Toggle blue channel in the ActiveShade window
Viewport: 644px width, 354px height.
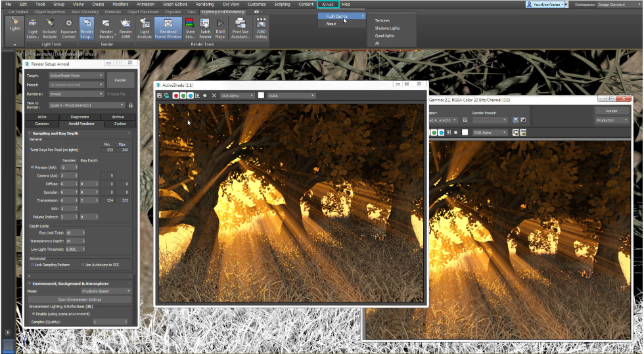tap(191, 95)
